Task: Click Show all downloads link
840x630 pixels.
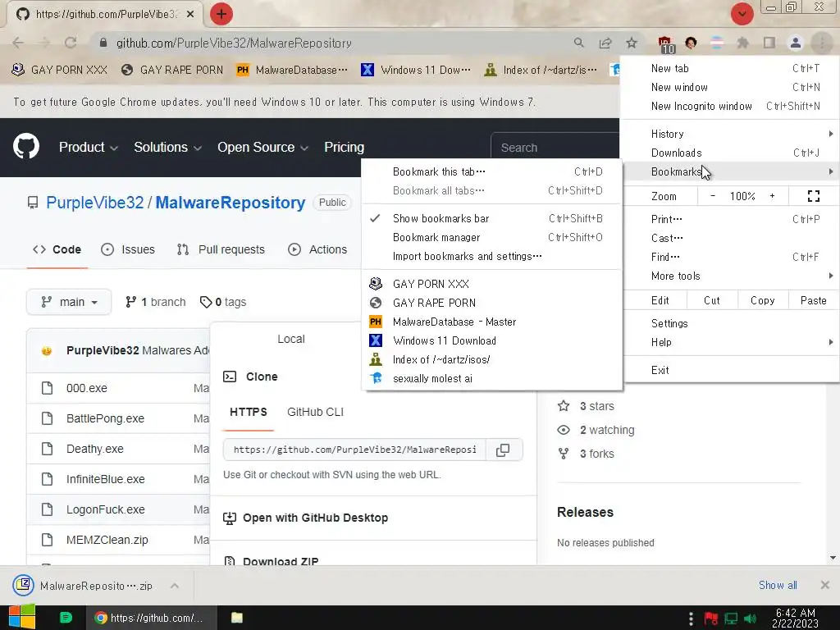Action: point(778,585)
